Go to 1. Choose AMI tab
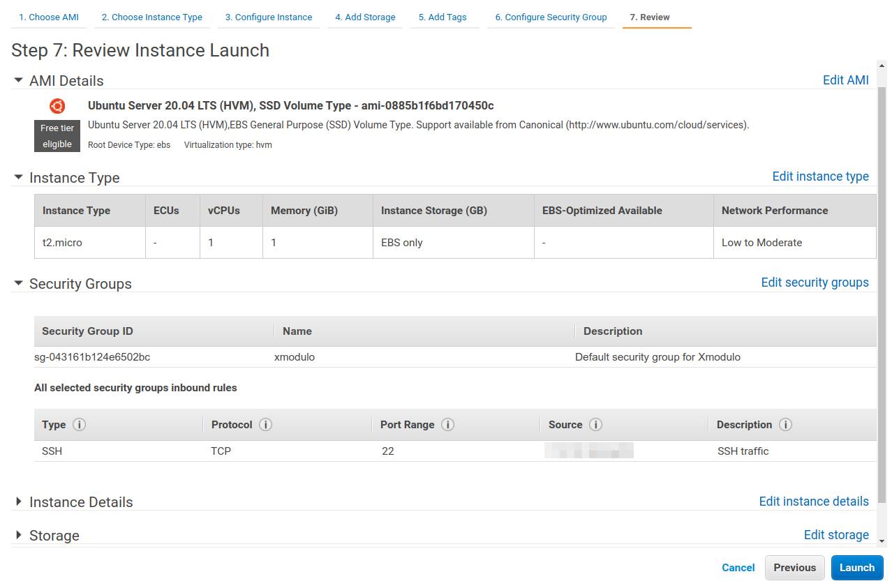892x588 pixels. 49,17
